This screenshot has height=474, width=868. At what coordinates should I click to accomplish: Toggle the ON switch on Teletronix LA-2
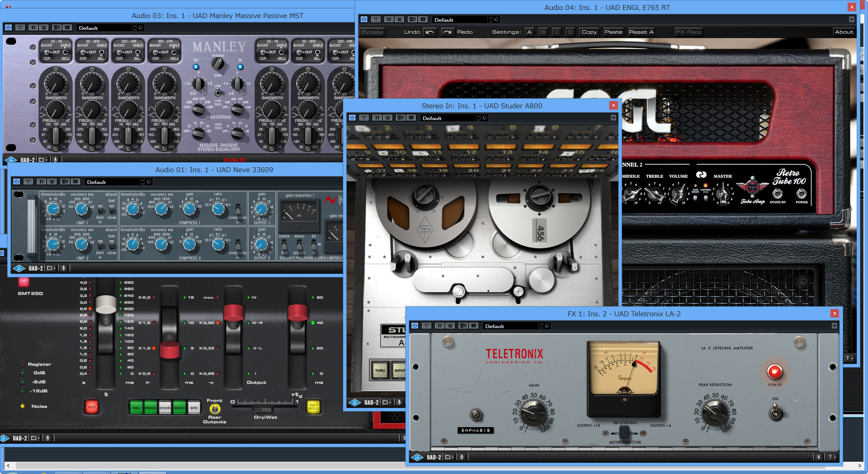pyautogui.click(x=775, y=412)
